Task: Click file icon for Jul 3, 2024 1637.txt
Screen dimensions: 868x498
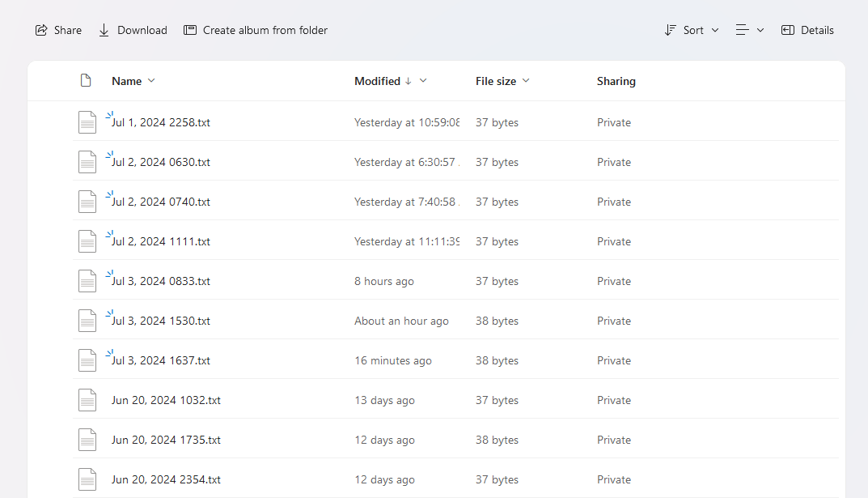Action: point(87,360)
